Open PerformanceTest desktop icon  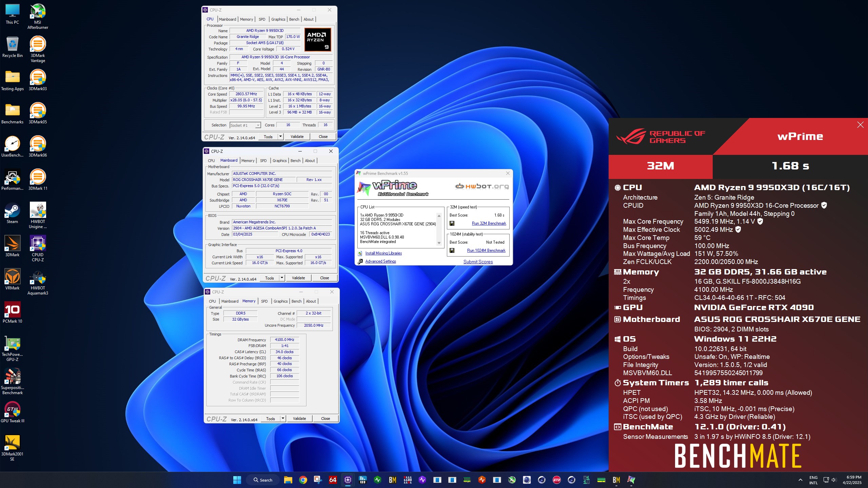pos(12,180)
